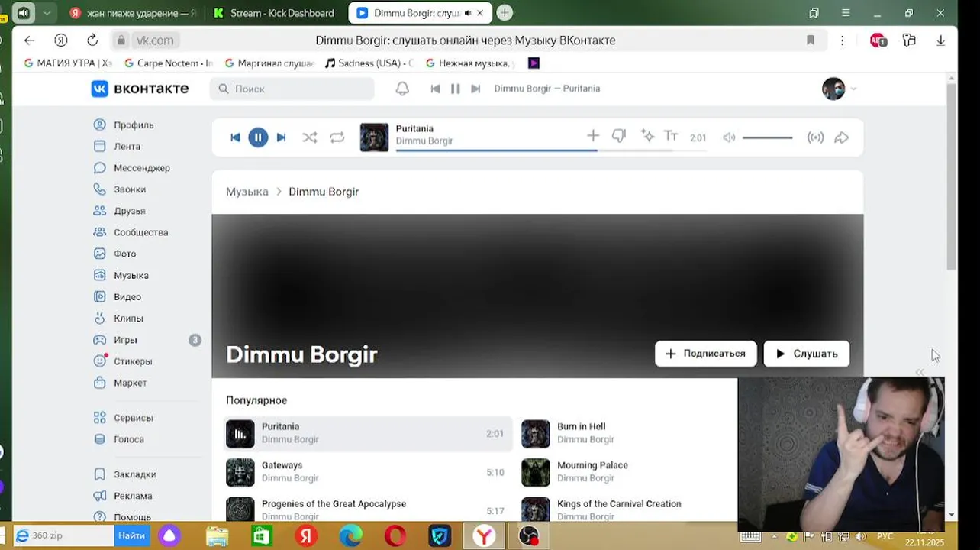This screenshot has height=550, width=980.
Task: Open the notifications bell
Action: pyautogui.click(x=402, y=89)
